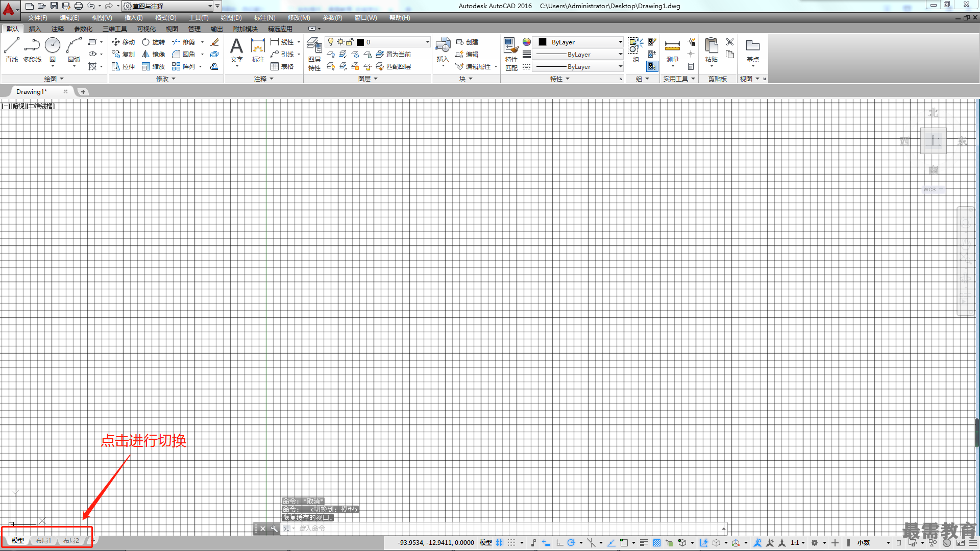Insert a 表格 (Table)
Screen dimensions: 980x551
pyautogui.click(x=282, y=66)
